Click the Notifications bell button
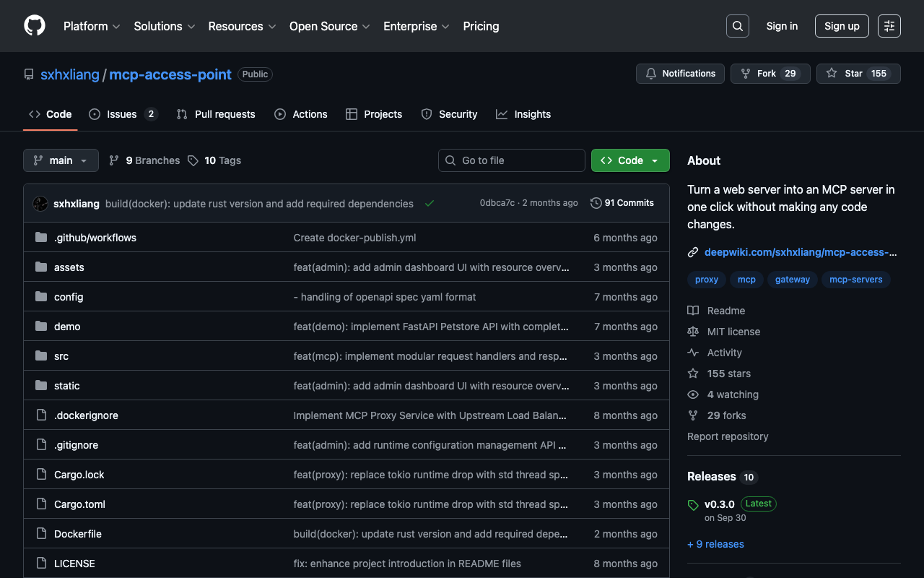Screen dimensions: 924x578 click(x=680, y=74)
